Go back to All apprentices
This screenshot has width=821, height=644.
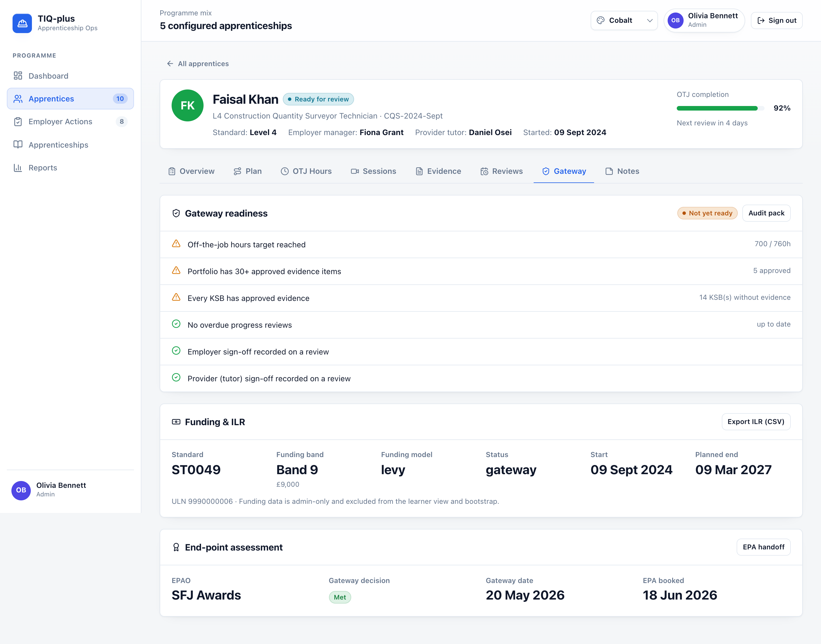(198, 64)
